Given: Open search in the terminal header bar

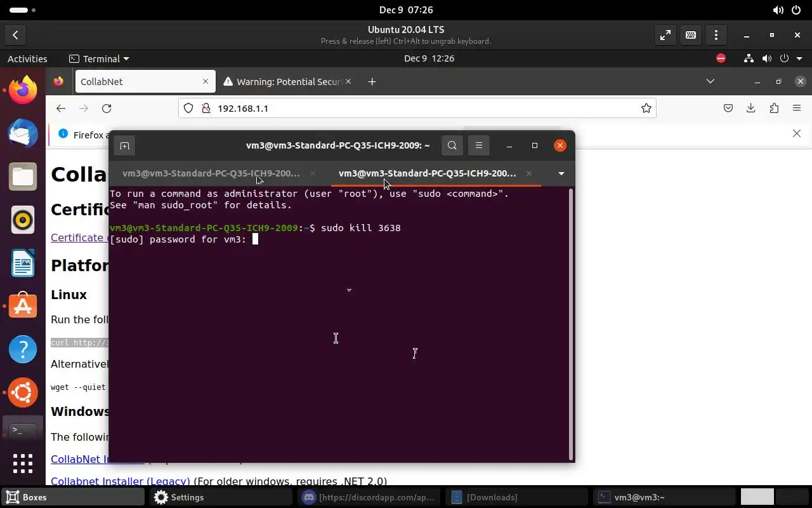Looking at the screenshot, I should click(x=452, y=145).
